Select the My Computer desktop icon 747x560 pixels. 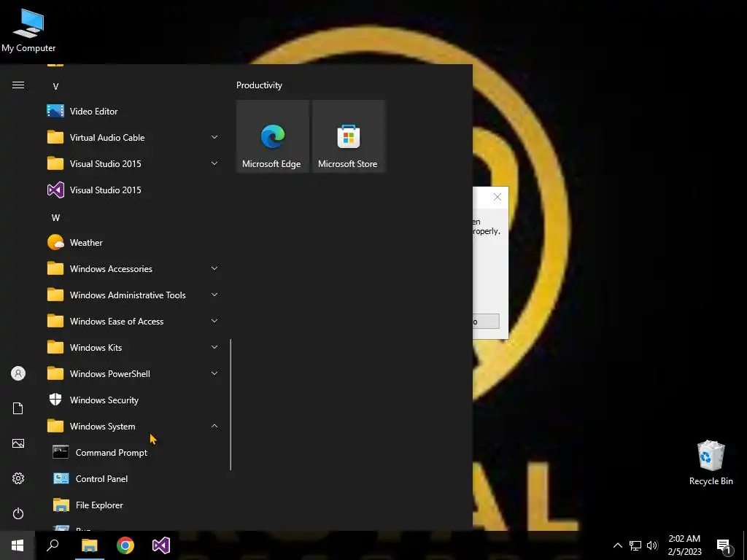[x=28, y=29]
